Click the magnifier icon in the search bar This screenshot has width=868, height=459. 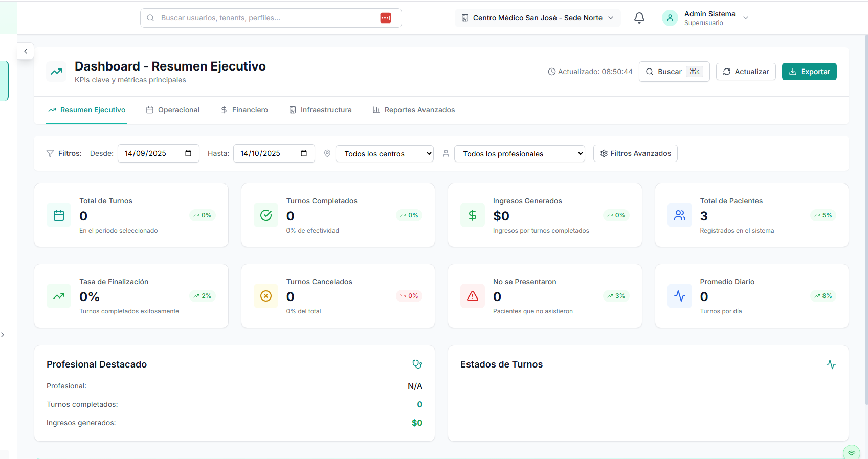[150, 18]
